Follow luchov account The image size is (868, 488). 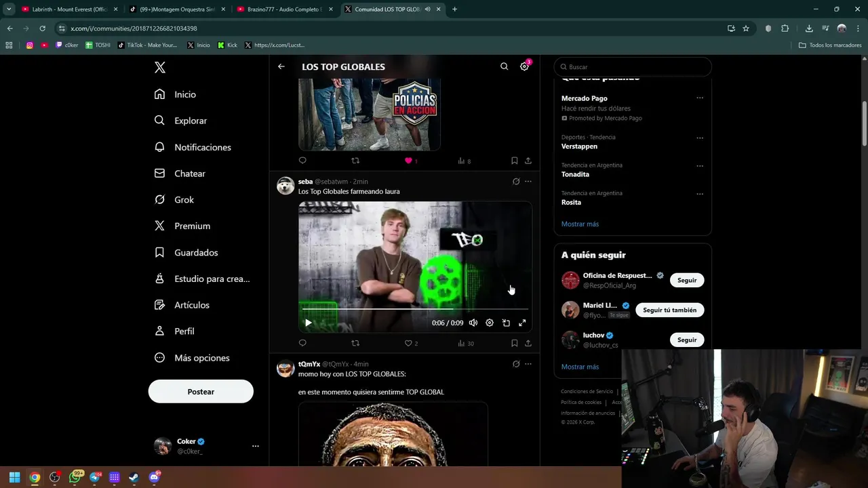click(x=687, y=340)
